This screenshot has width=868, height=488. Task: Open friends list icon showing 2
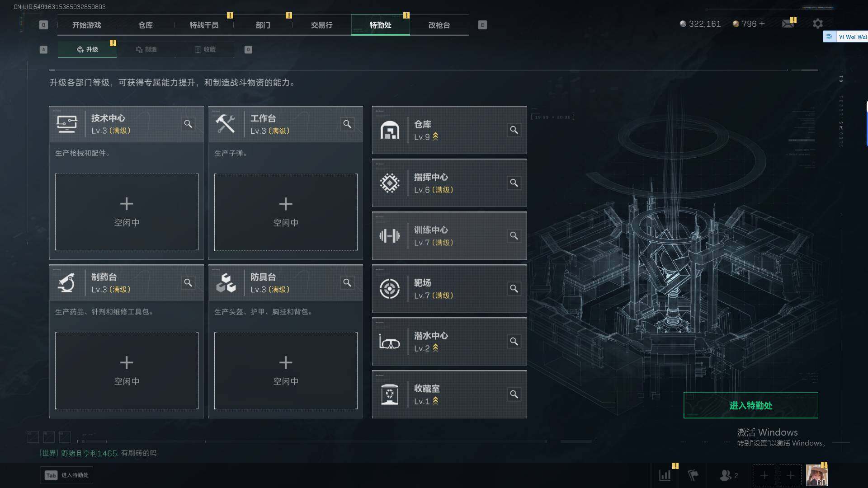point(728,475)
